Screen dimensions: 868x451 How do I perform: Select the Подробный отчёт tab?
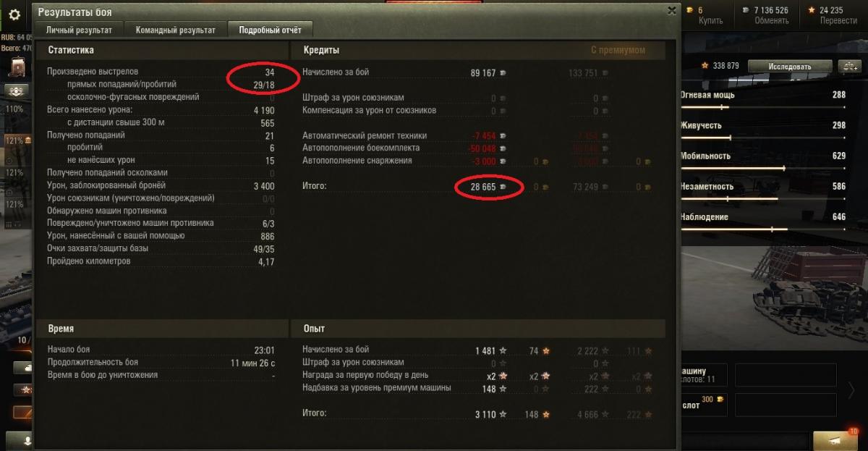270,30
